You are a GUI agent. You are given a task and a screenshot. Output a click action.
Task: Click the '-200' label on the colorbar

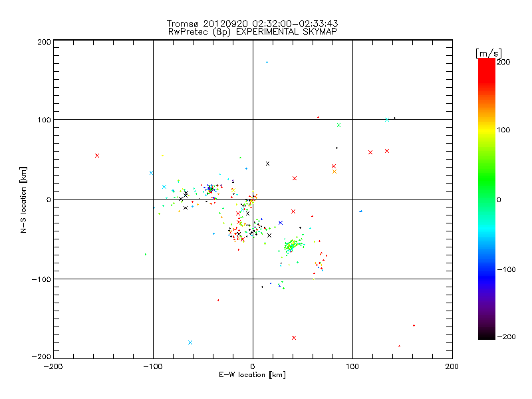point(507,336)
